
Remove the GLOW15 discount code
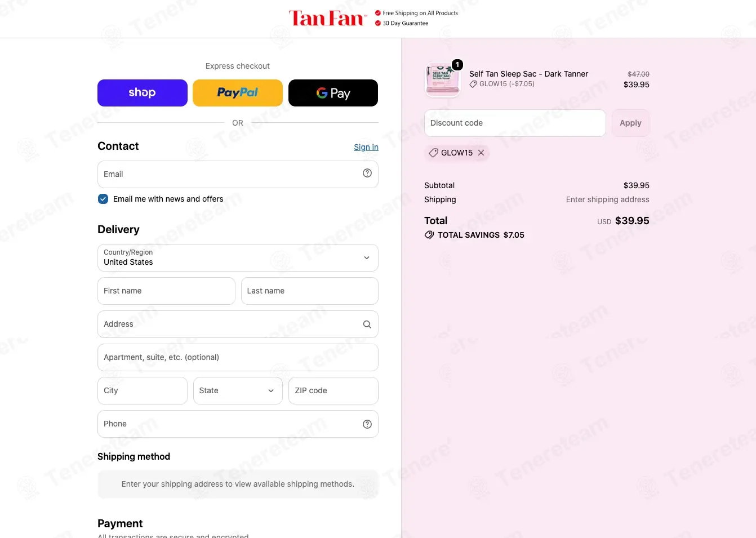click(481, 153)
